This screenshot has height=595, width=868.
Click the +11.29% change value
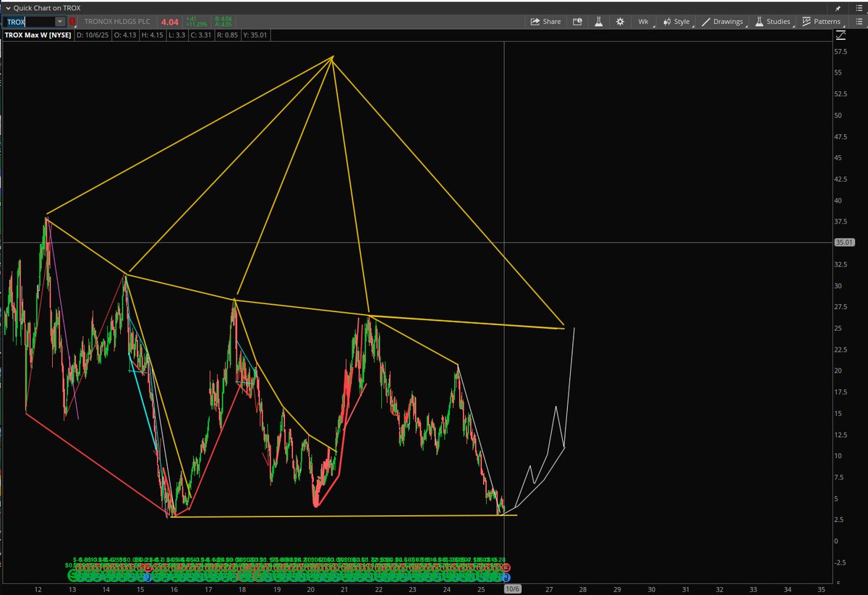point(195,25)
